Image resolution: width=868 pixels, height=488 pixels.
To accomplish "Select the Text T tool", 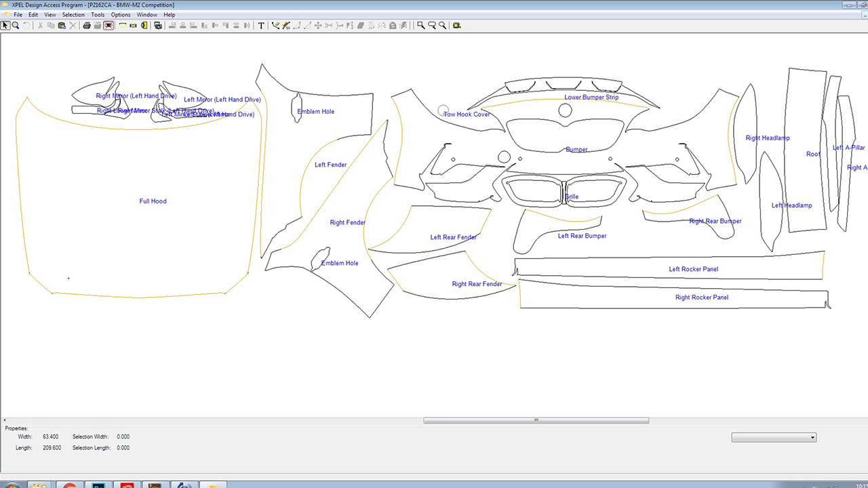I will coord(261,25).
